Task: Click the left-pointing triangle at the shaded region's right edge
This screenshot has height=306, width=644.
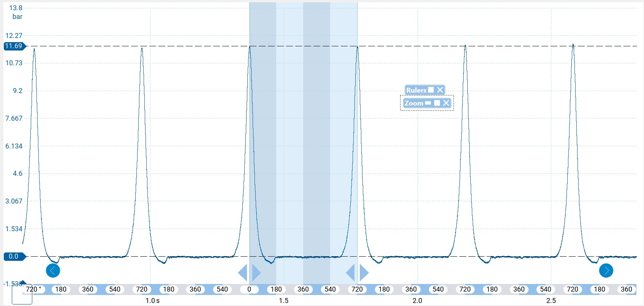Action: point(350,273)
